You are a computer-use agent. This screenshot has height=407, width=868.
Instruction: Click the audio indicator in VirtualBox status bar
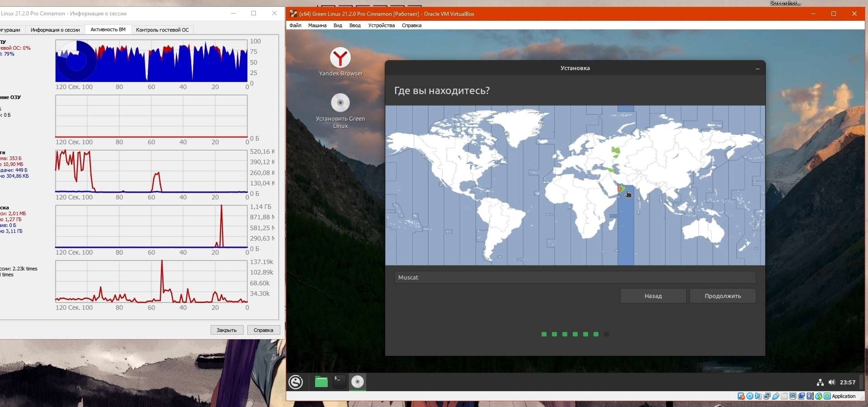pos(759,396)
